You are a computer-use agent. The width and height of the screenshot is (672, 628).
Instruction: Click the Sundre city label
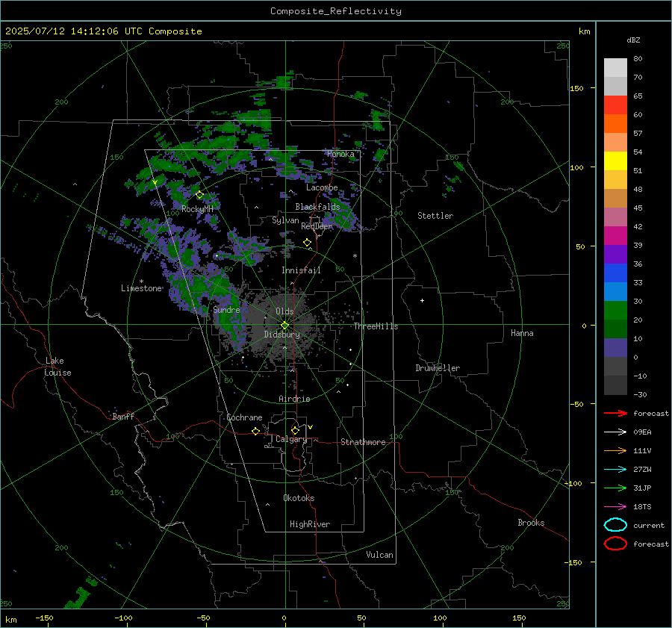coord(226,309)
